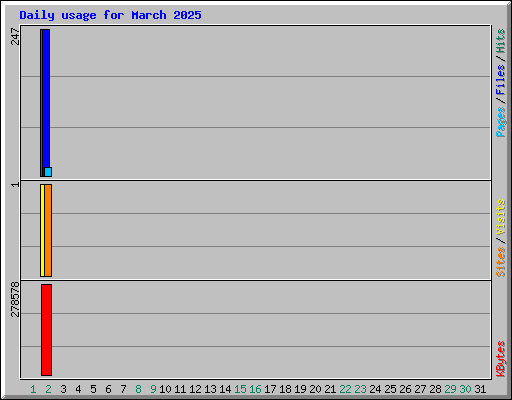Click the 278578 axis value

point(15,299)
